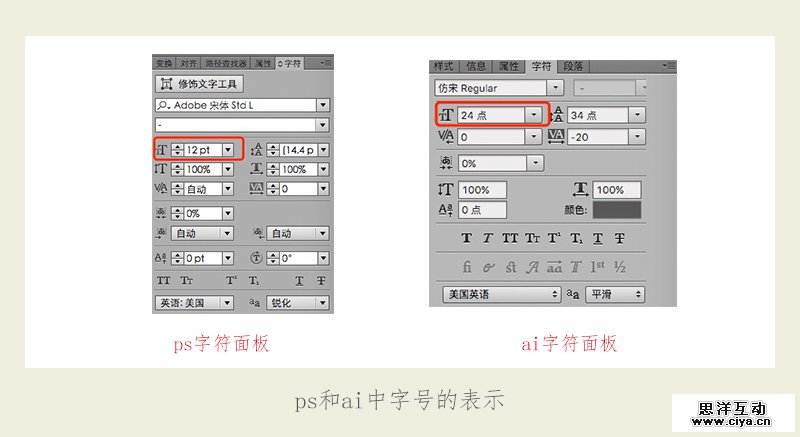Switch to the 路径查找器 tab
Viewport: 800px width, 437px height.
226,63
